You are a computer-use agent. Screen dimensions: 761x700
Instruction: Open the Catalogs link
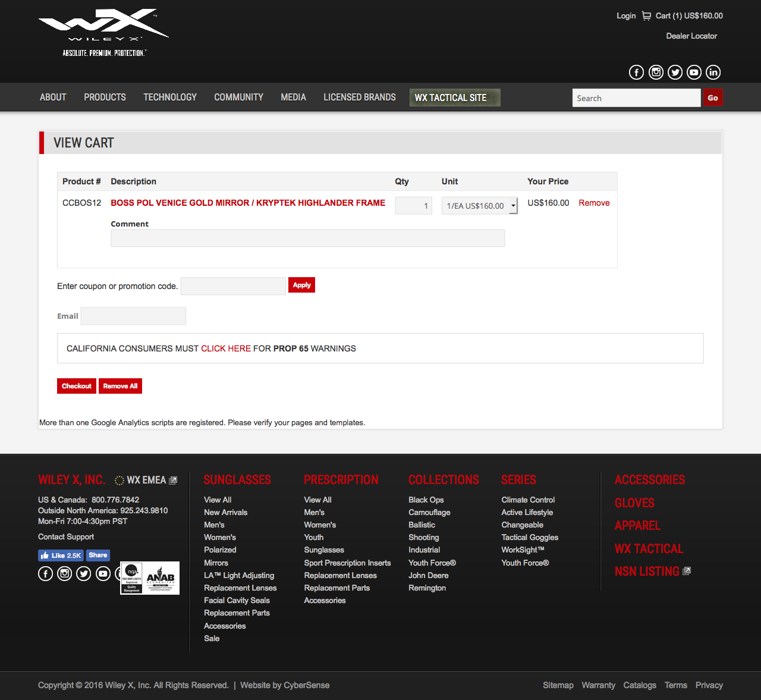pos(640,685)
